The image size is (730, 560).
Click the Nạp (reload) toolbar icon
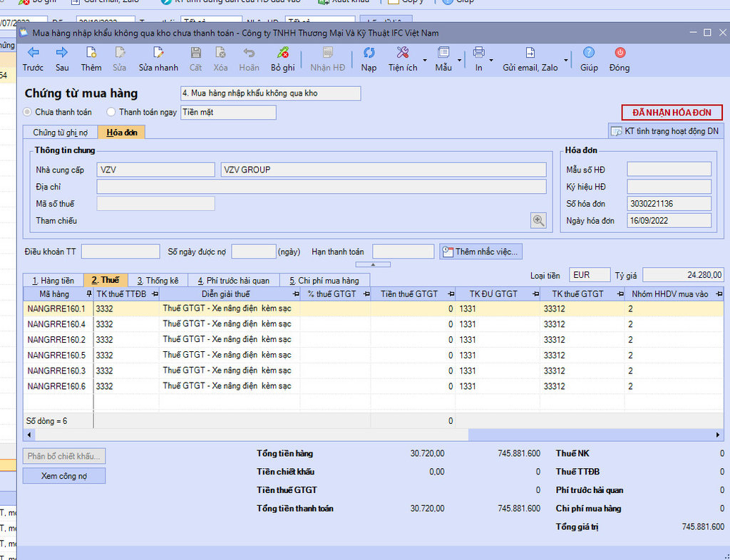pos(369,53)
